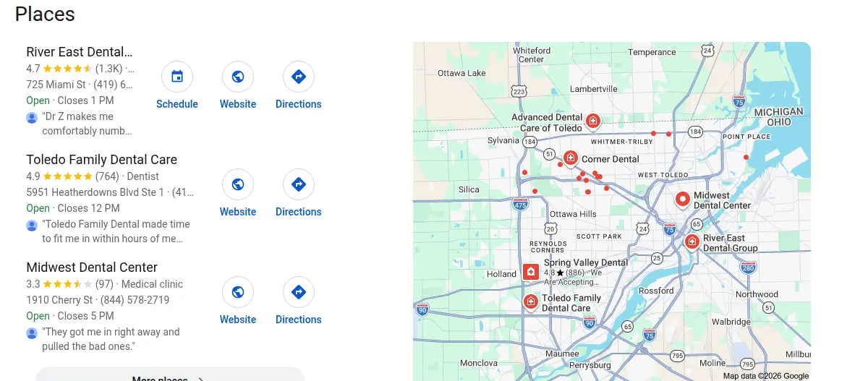Open the Schedule calendar icon for River East Dental
The width and height of the screenshot is (868, 381).
(x=177, y=77)
